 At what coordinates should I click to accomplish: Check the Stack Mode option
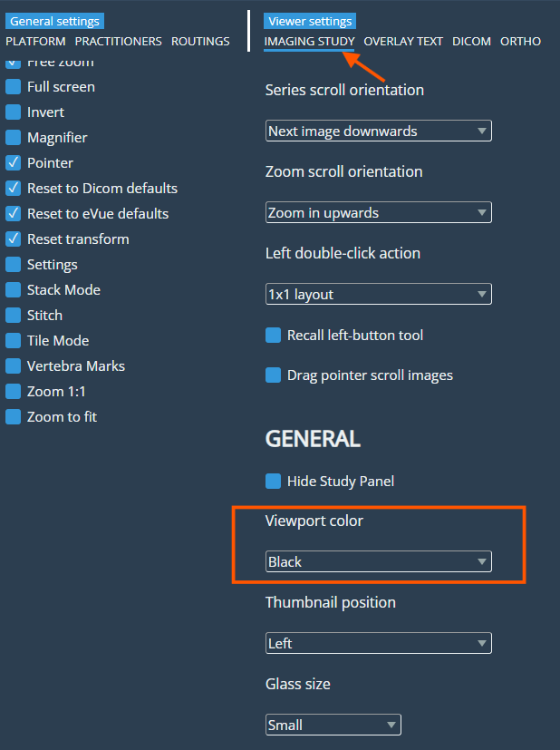coord(13,290)
